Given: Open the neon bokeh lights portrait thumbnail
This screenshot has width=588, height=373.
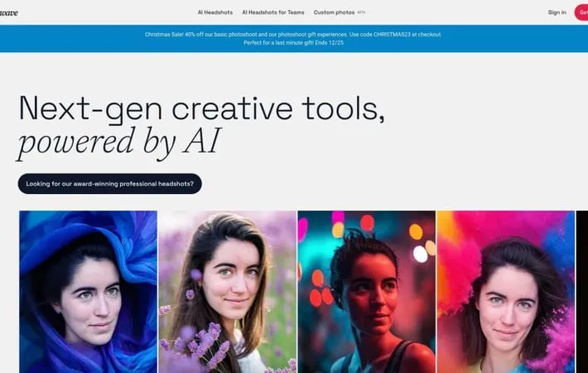Looking at the screenshot, I should pos(367,292).
